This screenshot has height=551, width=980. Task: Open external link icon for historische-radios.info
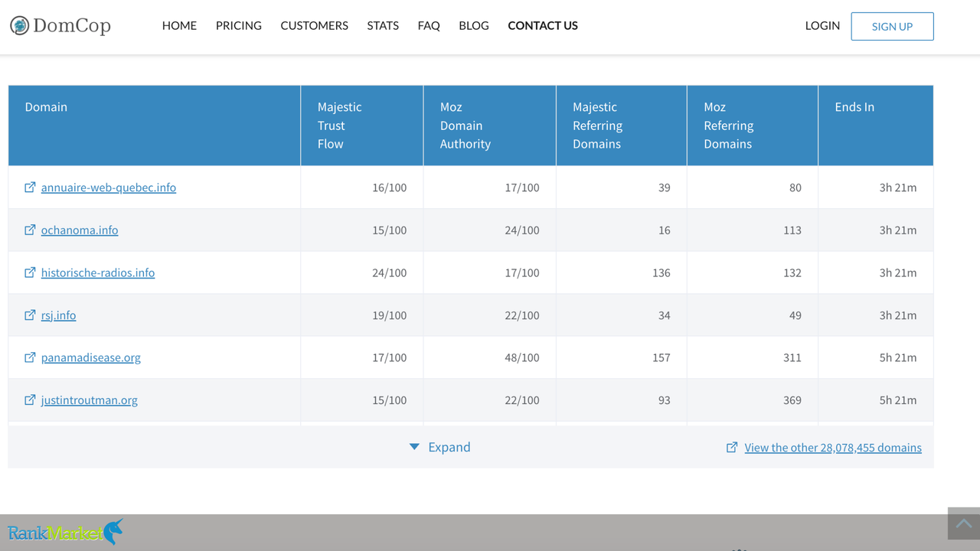pos(30,272)
